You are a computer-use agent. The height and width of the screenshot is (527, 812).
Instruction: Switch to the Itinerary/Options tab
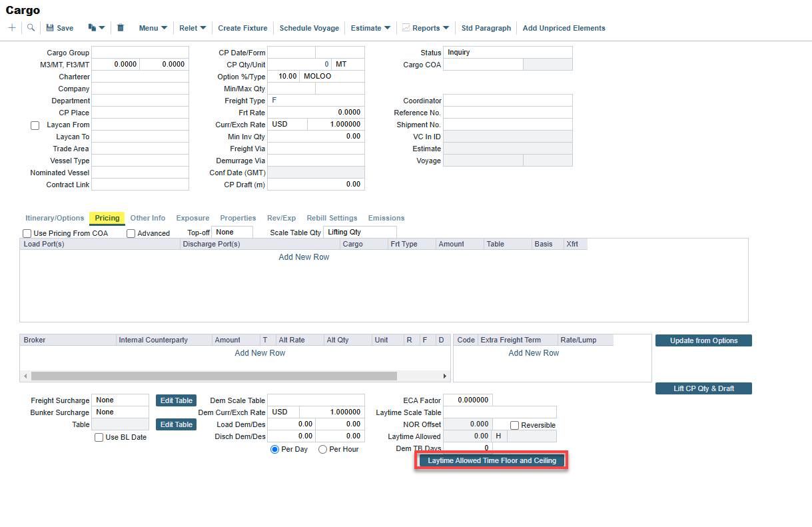[55, 218]
